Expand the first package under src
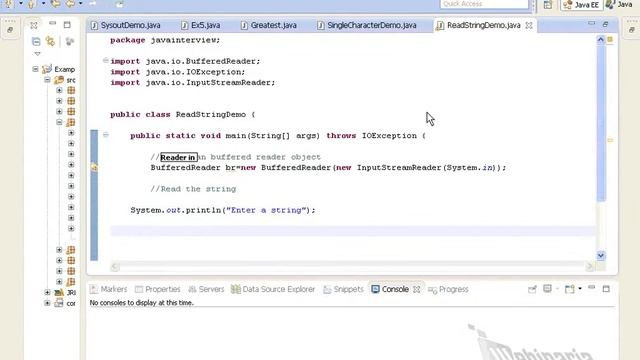The width and height of the screenshot is (640, 360). (x=59, y=90)
